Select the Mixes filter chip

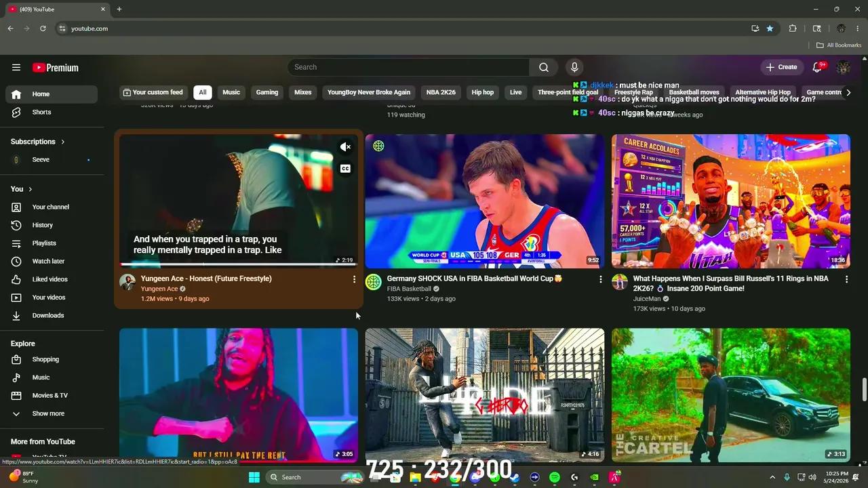[x=303, y=92]
